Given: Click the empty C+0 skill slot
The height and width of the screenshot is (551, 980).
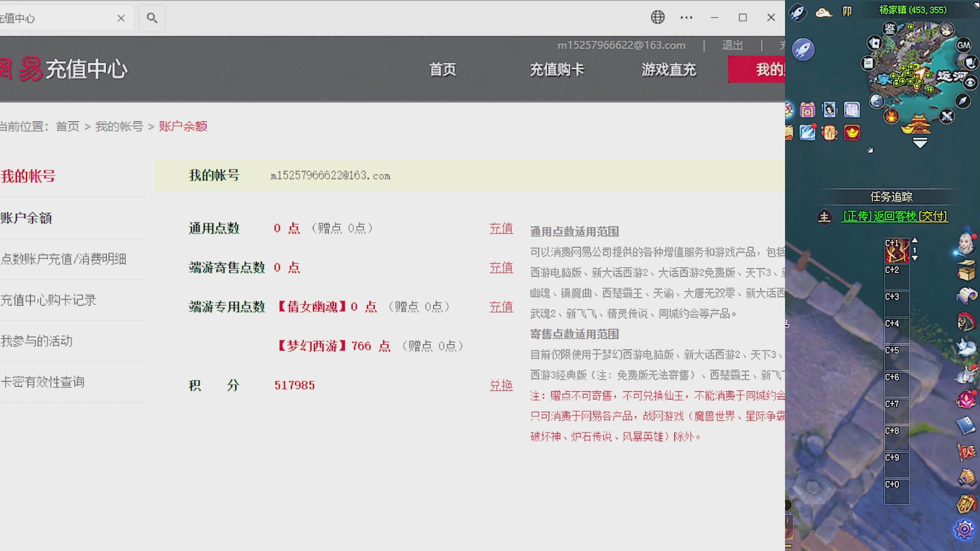Looking at the screenshot, I should [897, 492].
